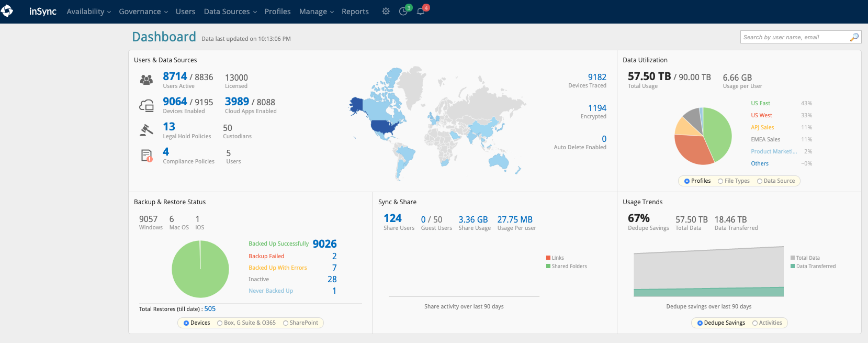The width and height of the screenshot is (868, 343).
Task: Click the Users Active people icon
Action: pos(146,80)
